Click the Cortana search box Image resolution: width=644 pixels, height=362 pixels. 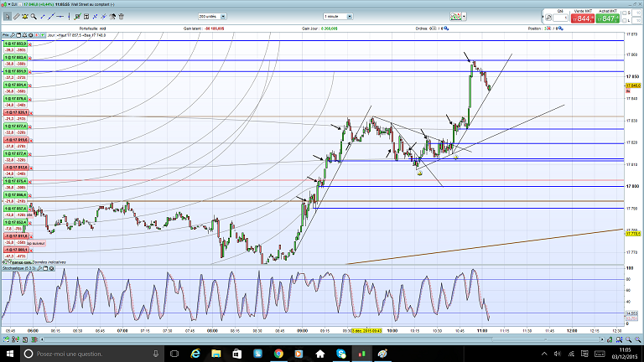click(x=92, y=354)
